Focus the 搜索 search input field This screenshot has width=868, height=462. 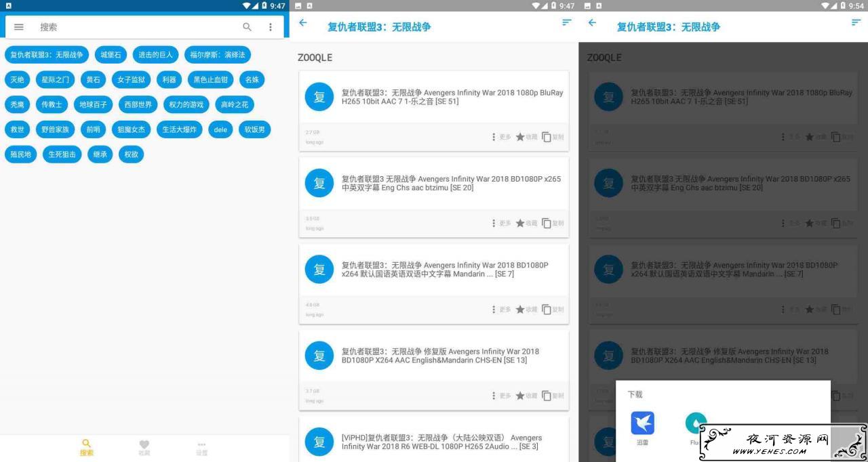coord(136,27)
